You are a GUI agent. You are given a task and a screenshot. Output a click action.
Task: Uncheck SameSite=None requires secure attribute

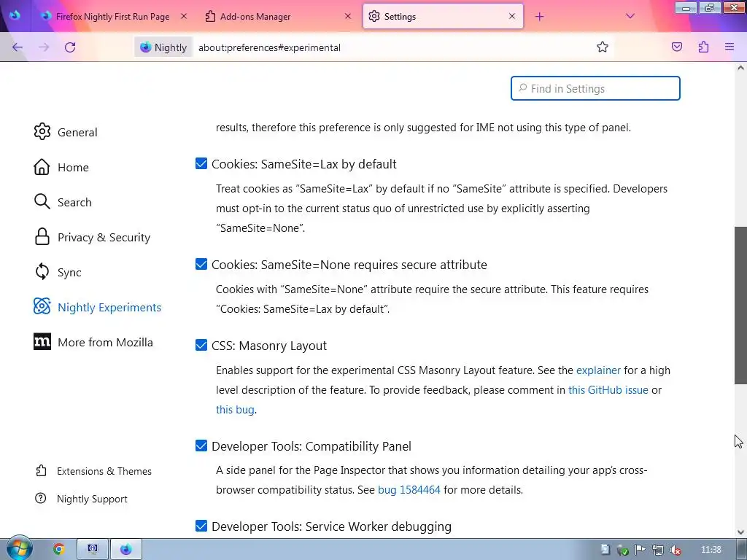point(201,264)
